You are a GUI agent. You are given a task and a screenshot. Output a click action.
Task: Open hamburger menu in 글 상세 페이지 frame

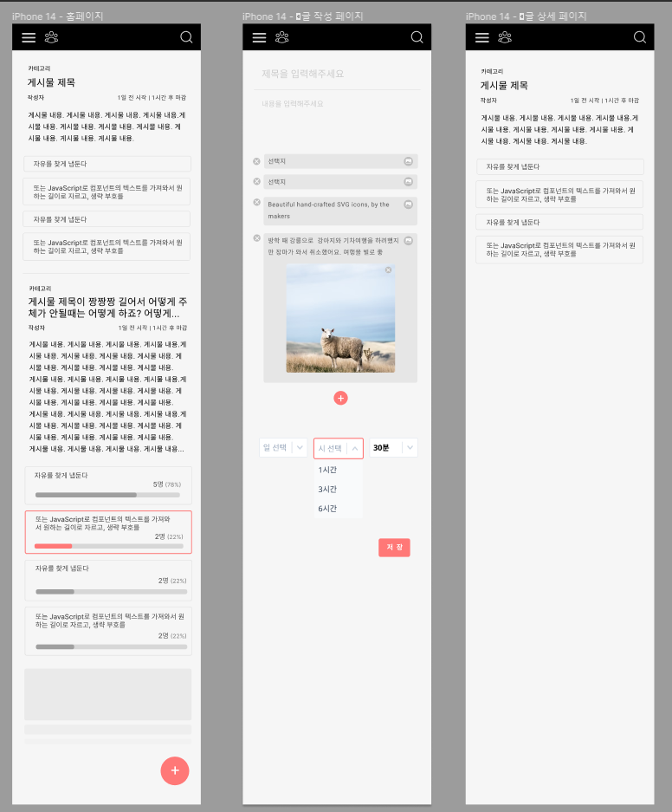pyautogui.click(x=482, y=37)
